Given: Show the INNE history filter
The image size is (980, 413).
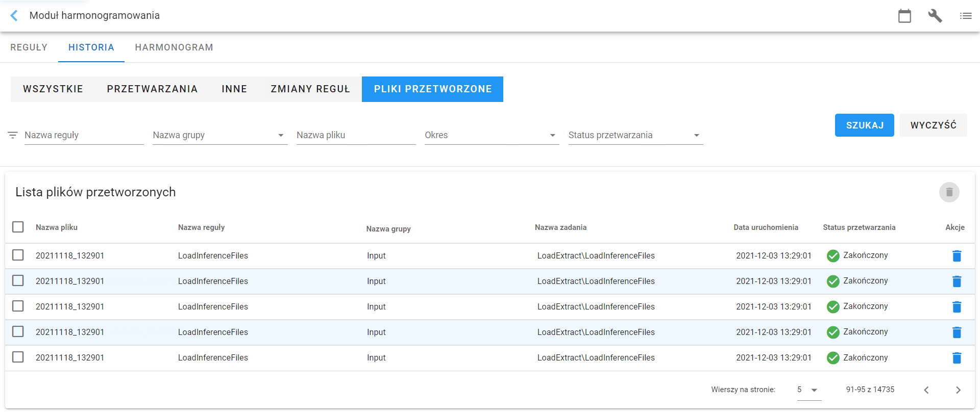Looking at the screenshot, I should [x=234, y=89].
